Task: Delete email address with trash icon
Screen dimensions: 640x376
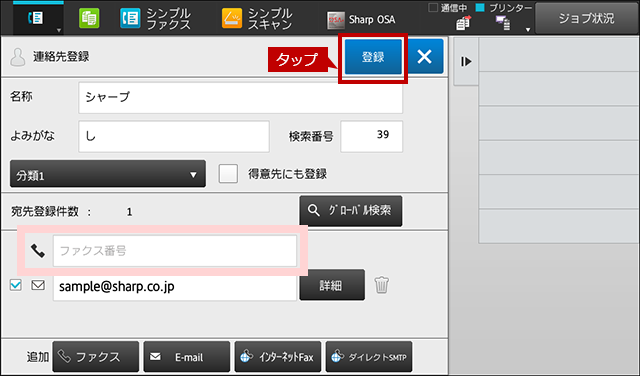Action: pyautogui.click(x=382, y=285)
